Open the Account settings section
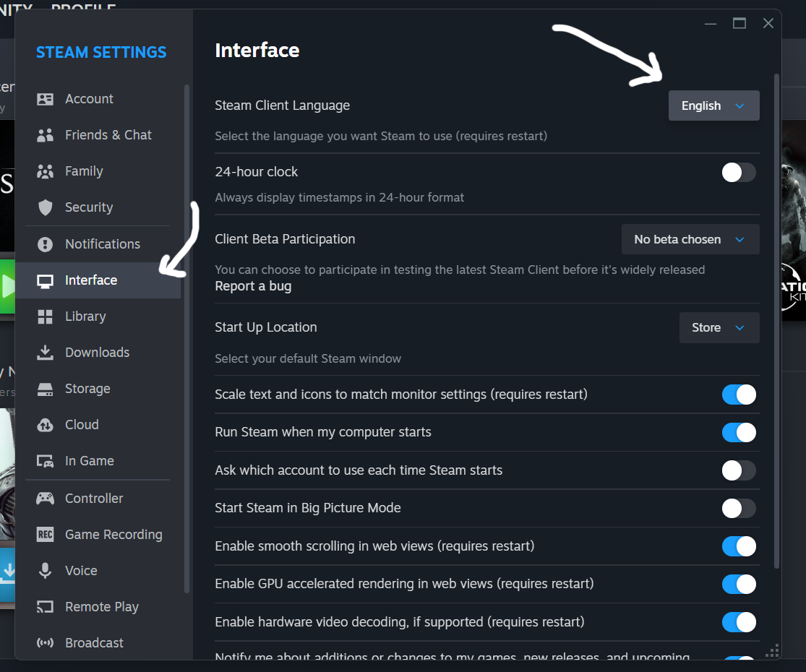This screenshot has height=672, width=806. coord(98,99)
